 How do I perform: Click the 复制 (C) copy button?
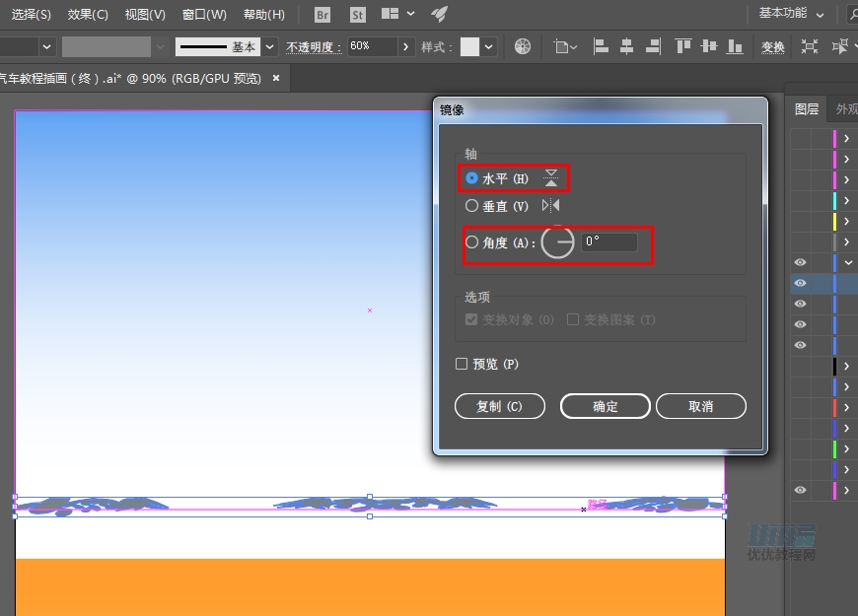[500, 406]
